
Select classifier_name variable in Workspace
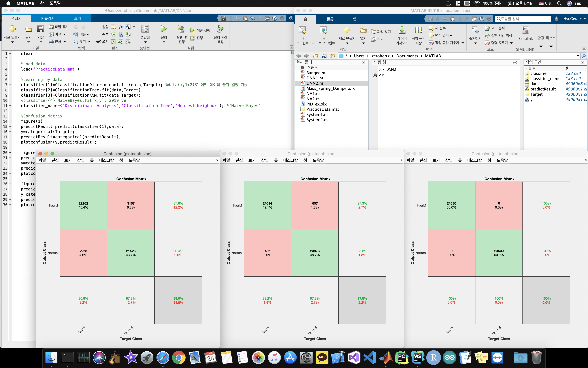[x=545, y=79]
